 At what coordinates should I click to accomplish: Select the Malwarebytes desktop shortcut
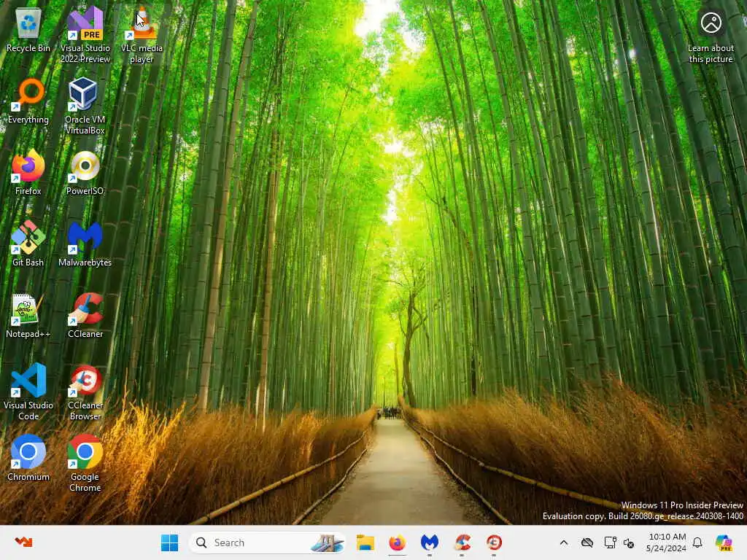[x=85, y=244]
